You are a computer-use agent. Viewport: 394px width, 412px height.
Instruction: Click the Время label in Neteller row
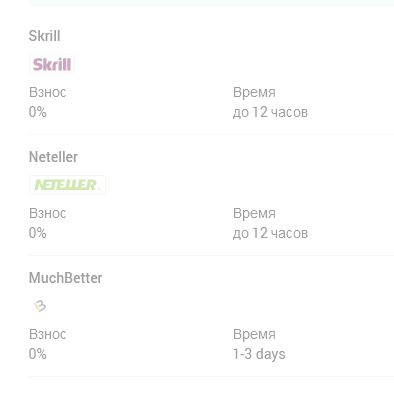(x=254, y=213)
